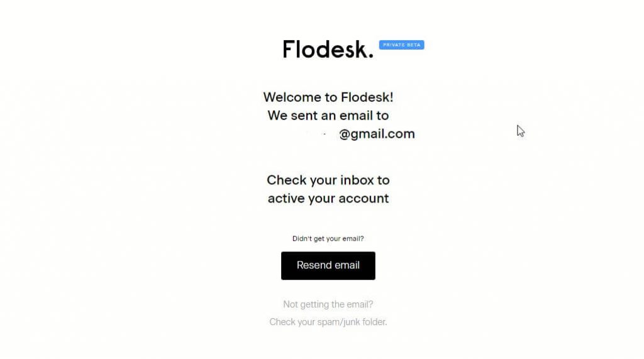Click the 'Not getting the email?' text
The height and width of the screenshot is (359, 644).
(x=328, y=304)
